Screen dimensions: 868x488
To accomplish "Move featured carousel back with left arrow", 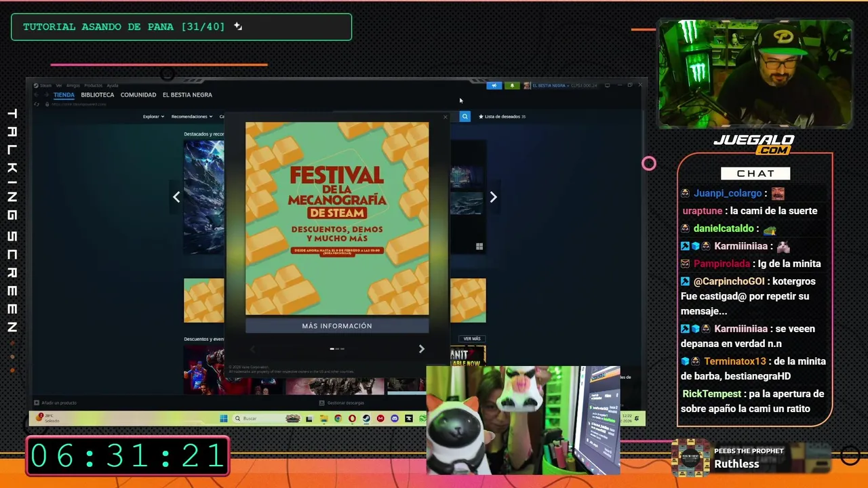I will [x=176, y=197].
